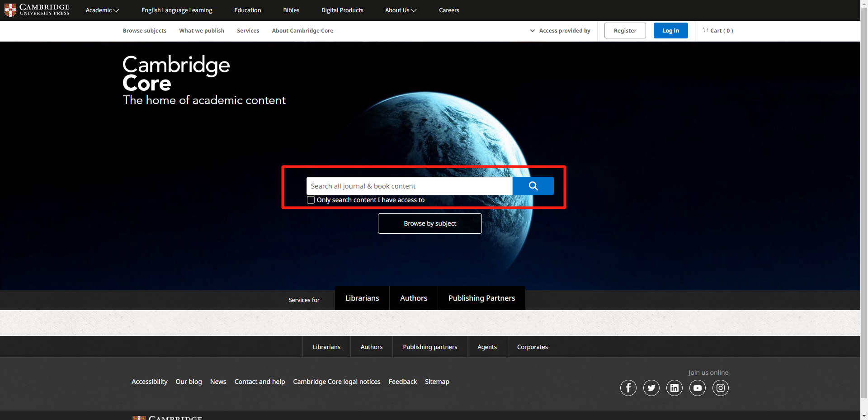Image resolution: width=868 pixels, height=420 pixels.
Task: Open the footer Publishing partners link
Action: click(x=430, y=347)
